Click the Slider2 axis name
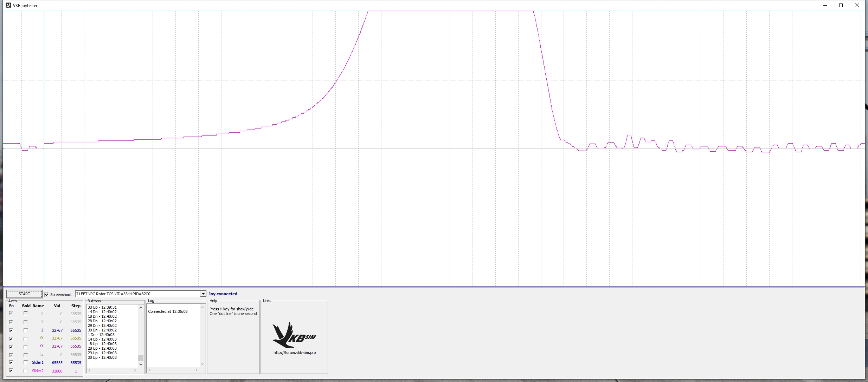 [x=38, y=371]
